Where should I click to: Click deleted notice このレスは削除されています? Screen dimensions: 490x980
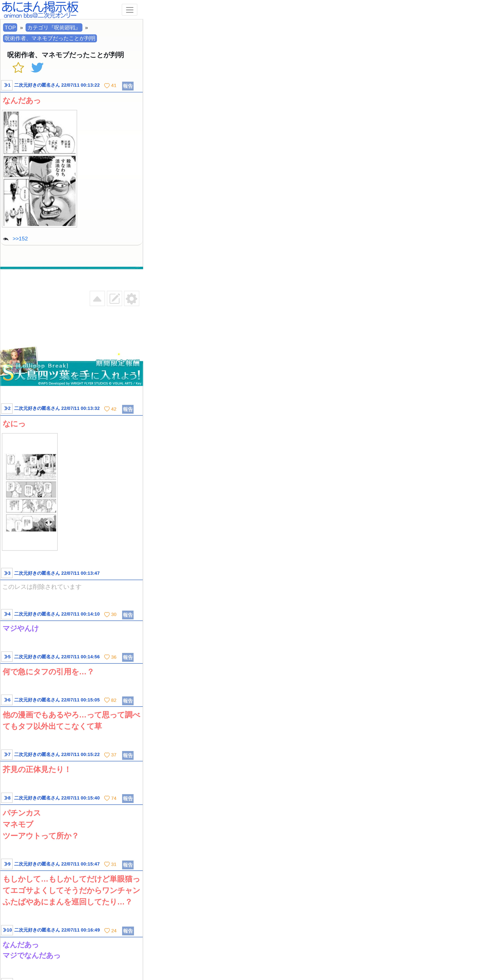pos(42,587)
